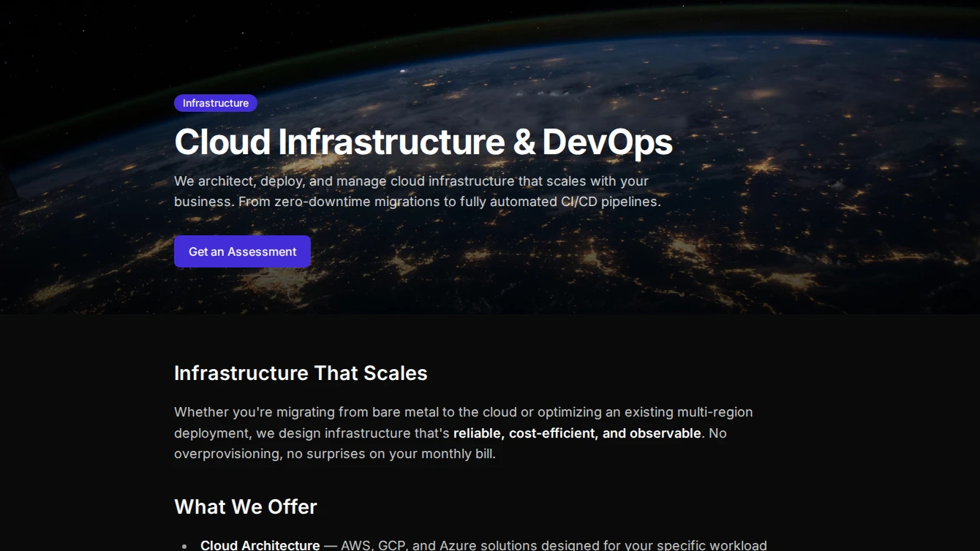Click the What We Offer heading
980x551 pixels.
tap(245, 506)
